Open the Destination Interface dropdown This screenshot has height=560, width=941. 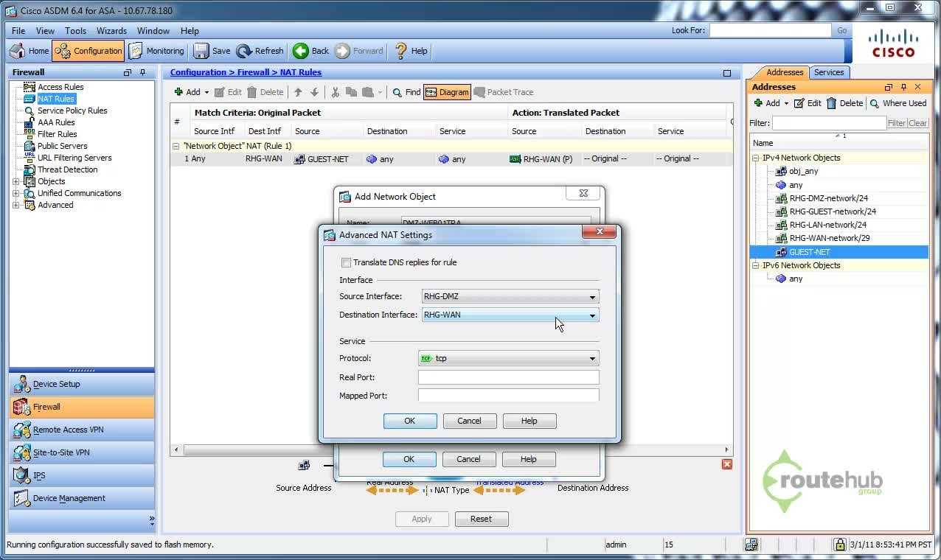pos(591,315)
